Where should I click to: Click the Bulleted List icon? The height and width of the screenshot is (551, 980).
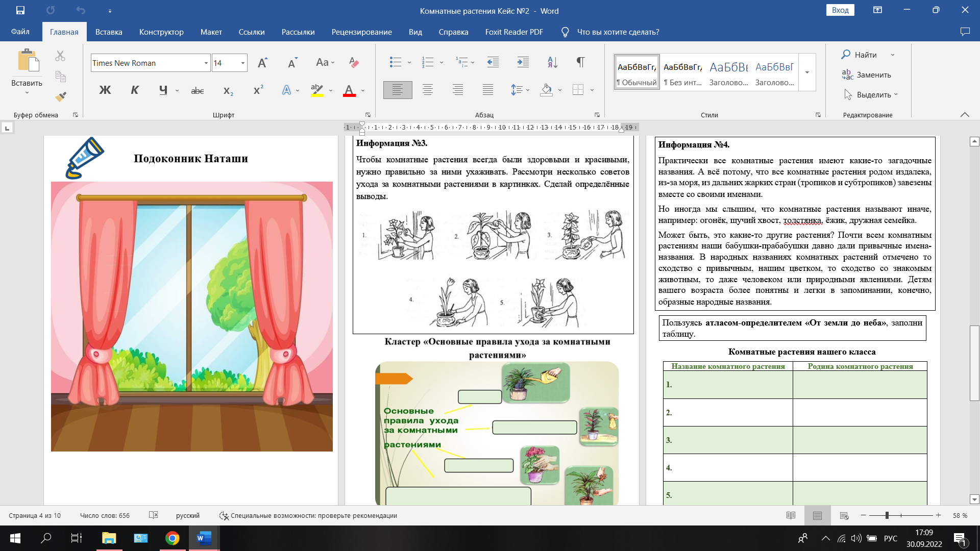pyautogui.click(x=396, y=62)
